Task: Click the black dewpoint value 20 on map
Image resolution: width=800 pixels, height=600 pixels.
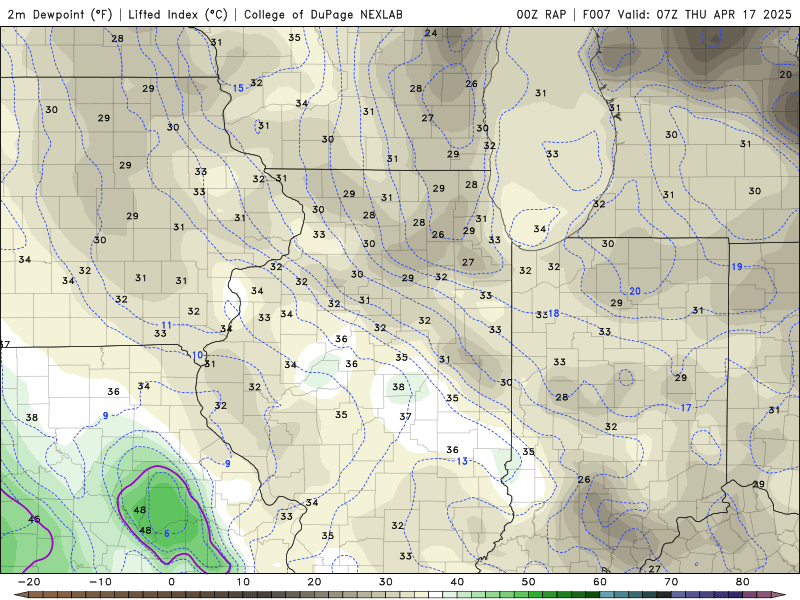Action: pos(786,74)
